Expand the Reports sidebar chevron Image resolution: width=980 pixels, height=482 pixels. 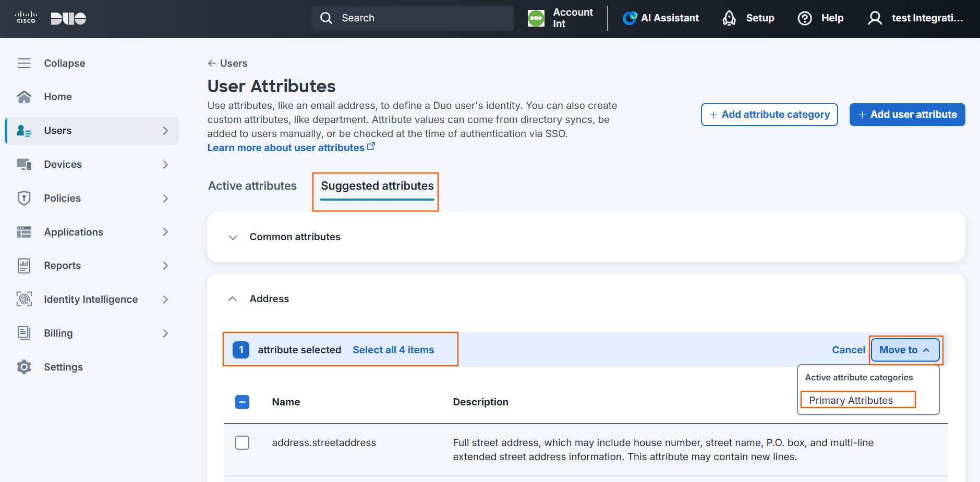tap(165, 266)
